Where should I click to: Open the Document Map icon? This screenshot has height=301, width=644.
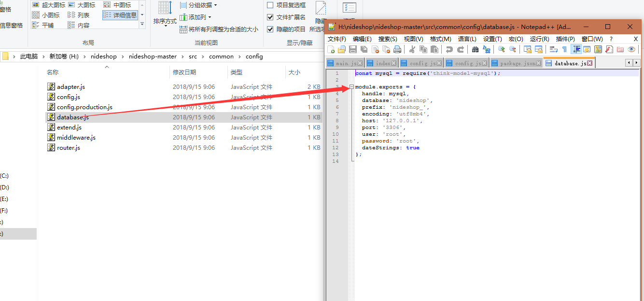tap(598, 49)
